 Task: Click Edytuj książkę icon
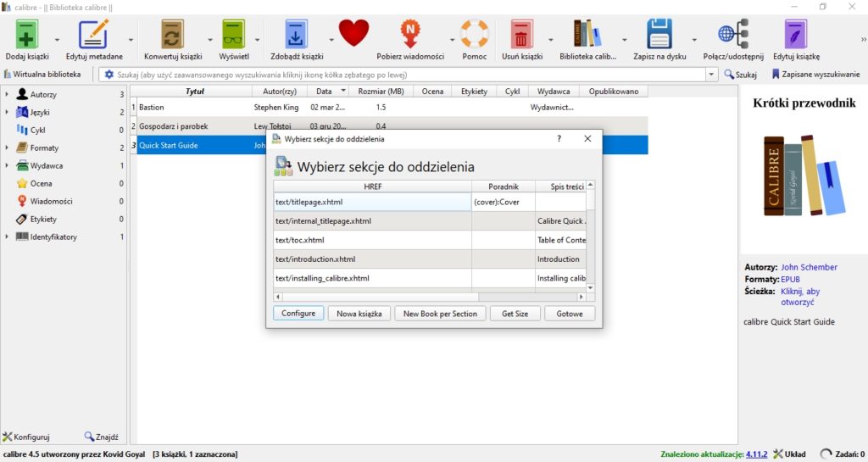[x=796, y=34]
